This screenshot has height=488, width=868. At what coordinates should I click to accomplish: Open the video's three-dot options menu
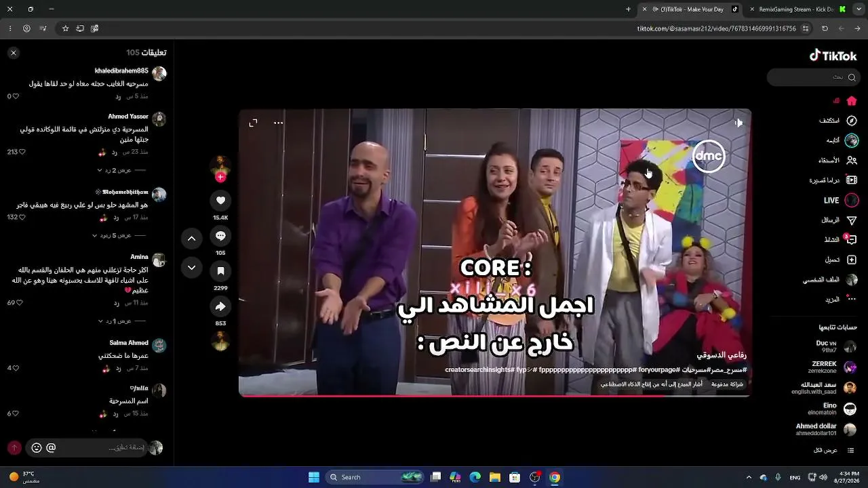[x=278, y=123]
